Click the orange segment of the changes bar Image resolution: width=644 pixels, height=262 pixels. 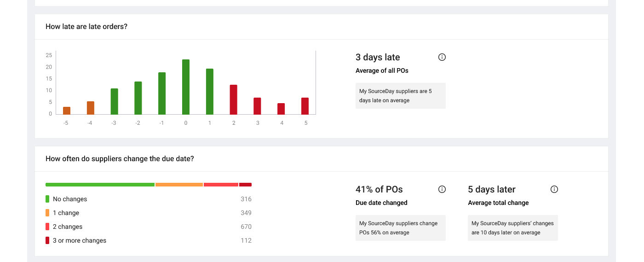tap(179, 185)
